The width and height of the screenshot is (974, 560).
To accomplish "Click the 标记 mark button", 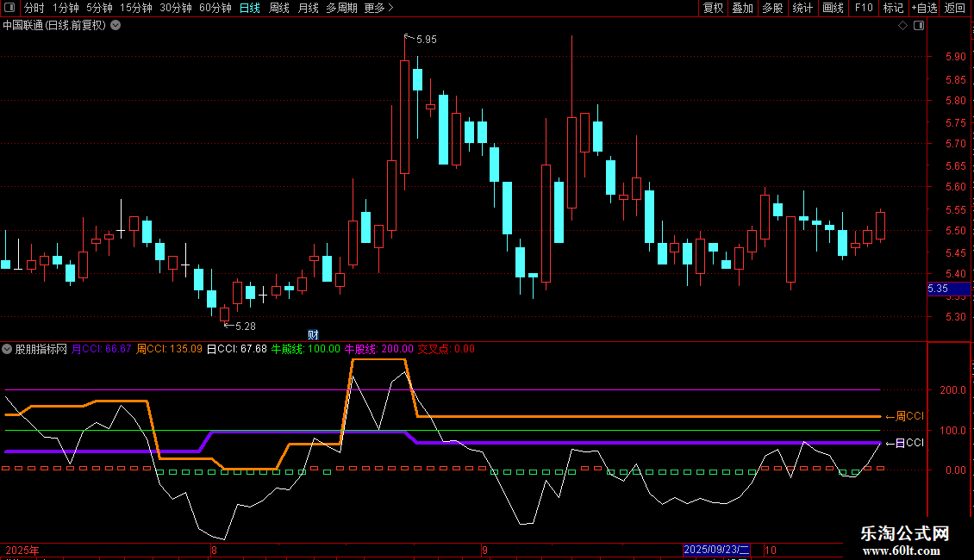I will (x=893, y=8).
